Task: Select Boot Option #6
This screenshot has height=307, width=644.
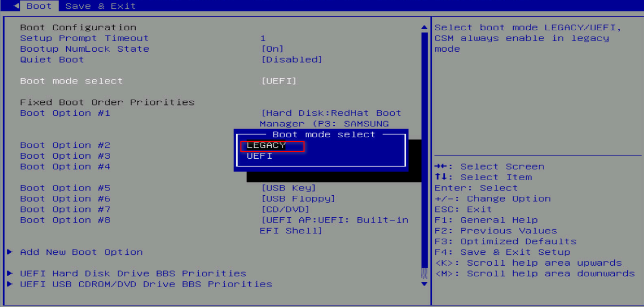Action: (x=65, y=199)
